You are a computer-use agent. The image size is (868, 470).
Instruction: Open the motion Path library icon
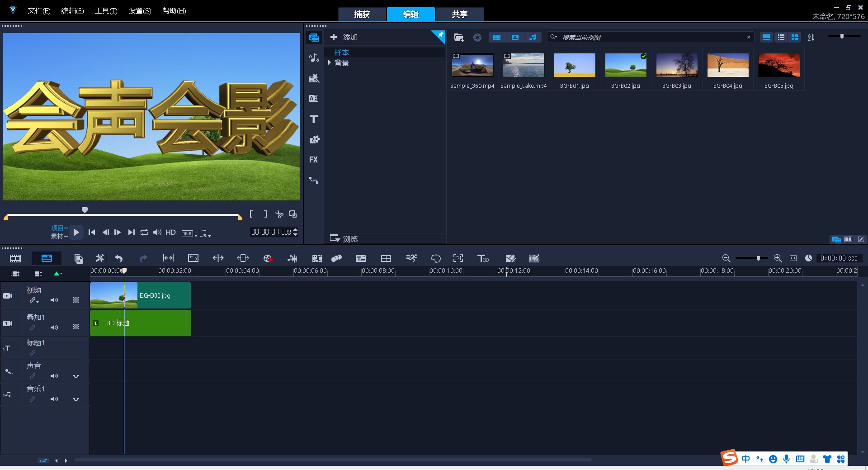tap(314, 180)
